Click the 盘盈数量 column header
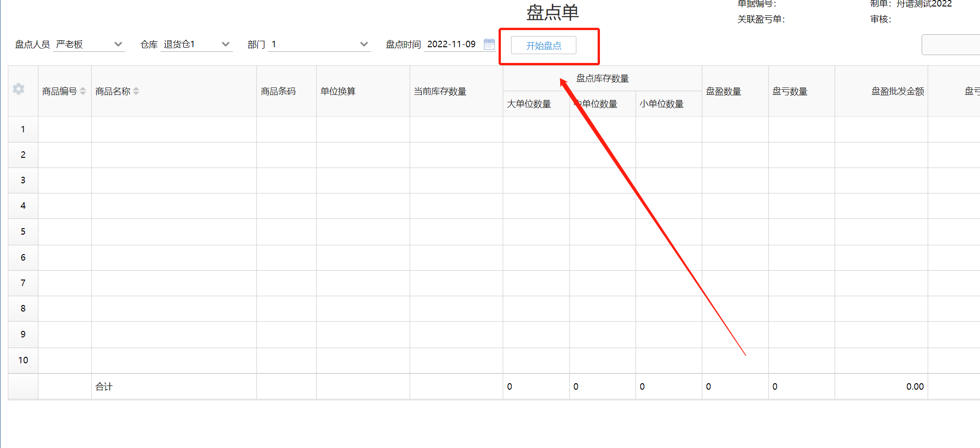The width and height of the screenshot is (980, 448). click(723, 92)
